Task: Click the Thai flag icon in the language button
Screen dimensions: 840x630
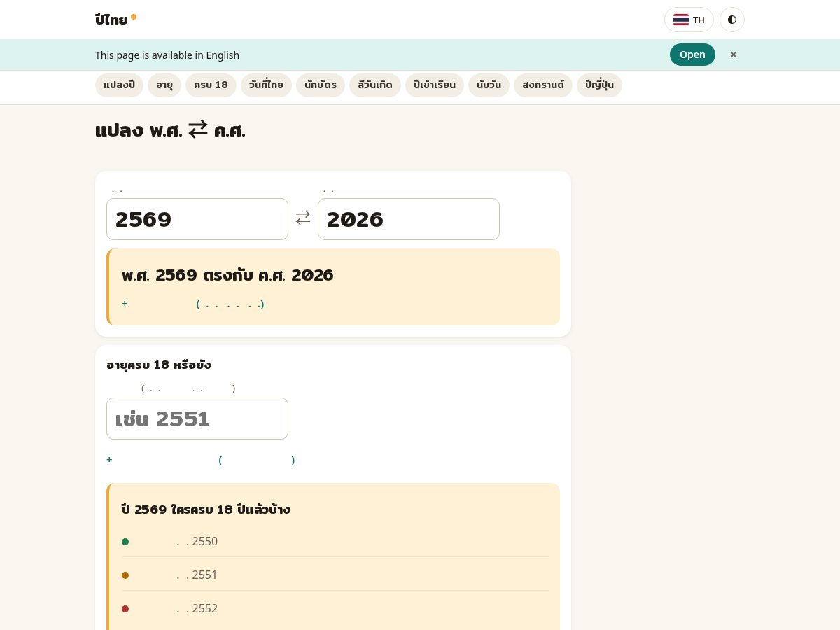Action: click(681, 20)
